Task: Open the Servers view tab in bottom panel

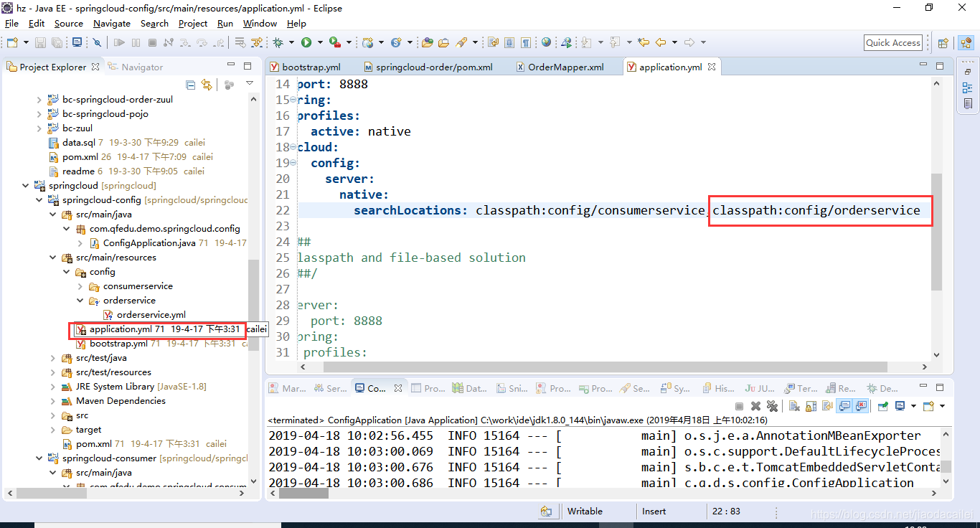Action: [330, 388]
